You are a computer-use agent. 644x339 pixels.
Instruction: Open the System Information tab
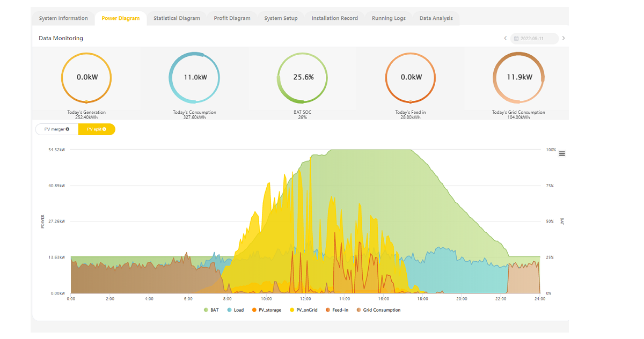(63, 18)
